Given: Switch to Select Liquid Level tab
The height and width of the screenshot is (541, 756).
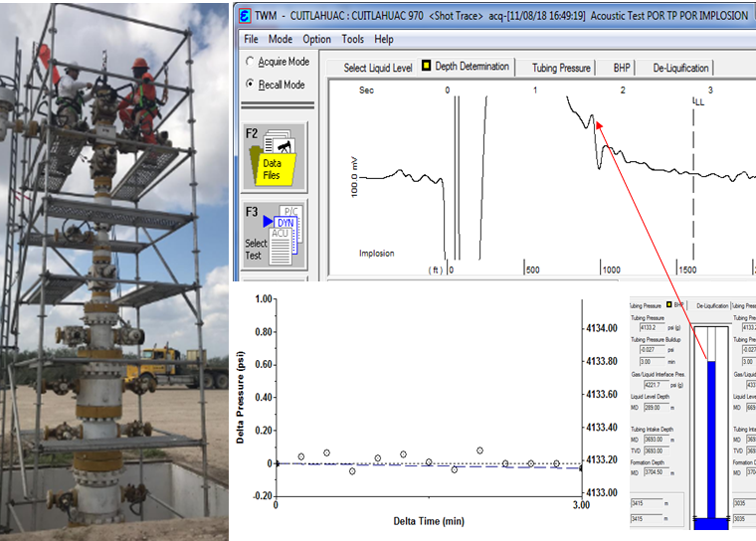Looking at the screenshot, I should coord(378,68).
